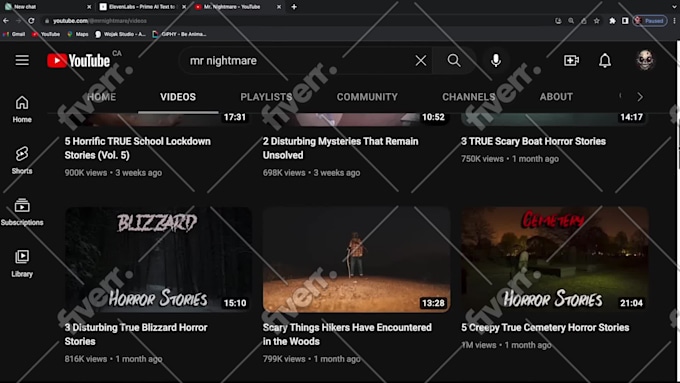Image resolution: width=680 pixels, height=383 pixels.
Task: Open 2 Disturbing Mysteries That Remain Unsolved
Action: pyautogui.click(x=340, y=148)
